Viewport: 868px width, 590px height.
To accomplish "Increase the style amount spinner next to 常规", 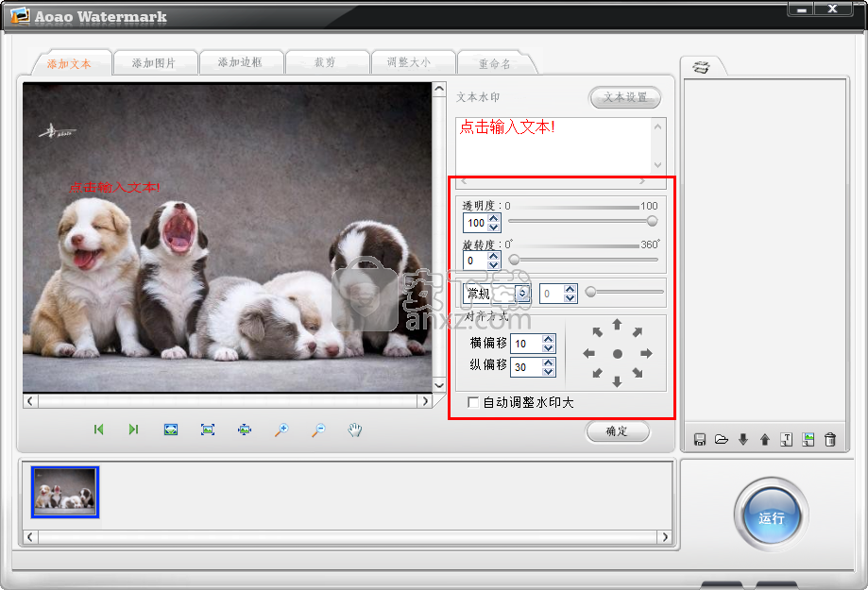I will 570,289.
